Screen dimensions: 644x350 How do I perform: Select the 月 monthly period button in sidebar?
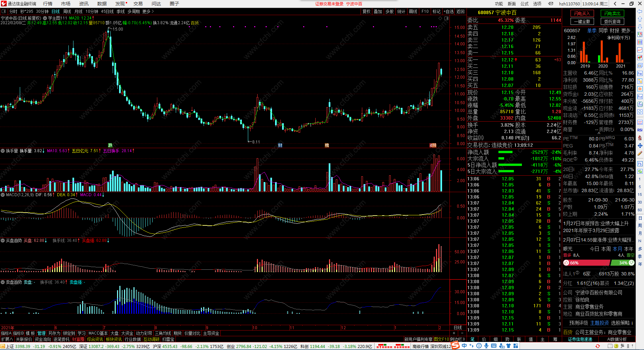pyautogui.click(x=640, y=233)
